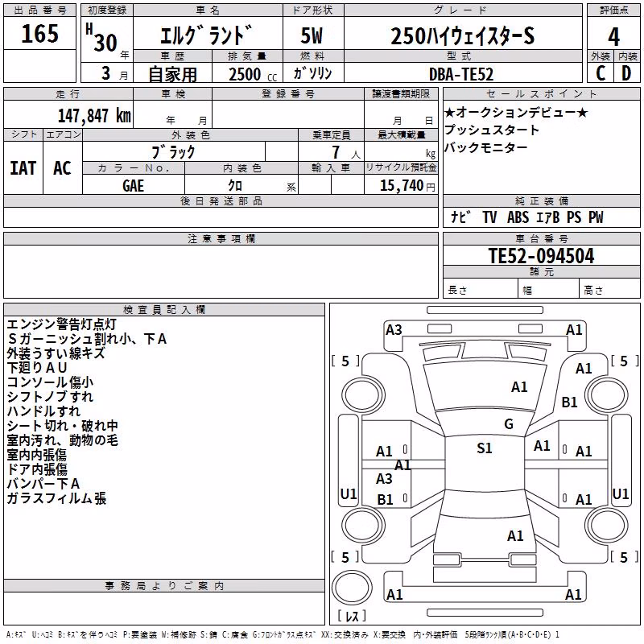Click the spare tire レス label

tap(352, 616)
